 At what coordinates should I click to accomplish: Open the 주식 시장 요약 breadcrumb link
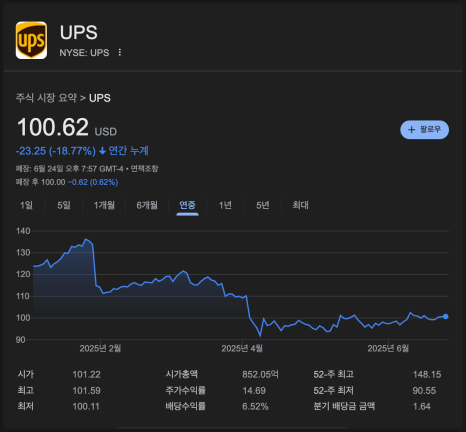coord(46,98)
